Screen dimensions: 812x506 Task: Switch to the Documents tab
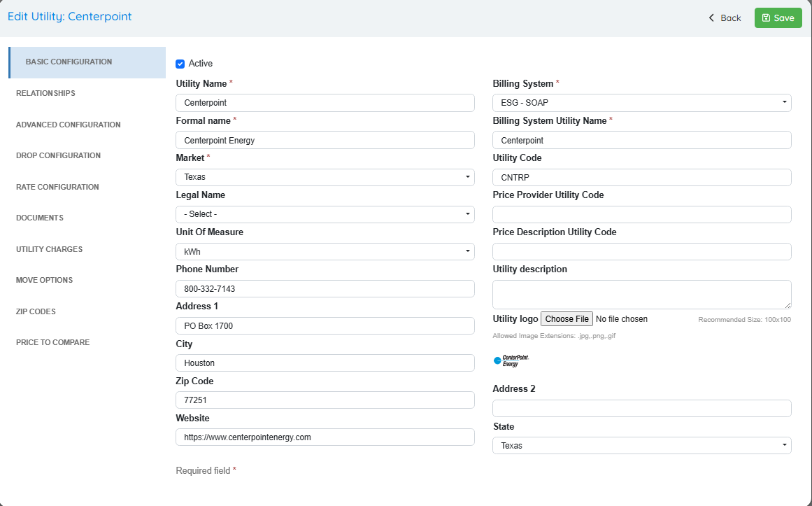(40, 218)
